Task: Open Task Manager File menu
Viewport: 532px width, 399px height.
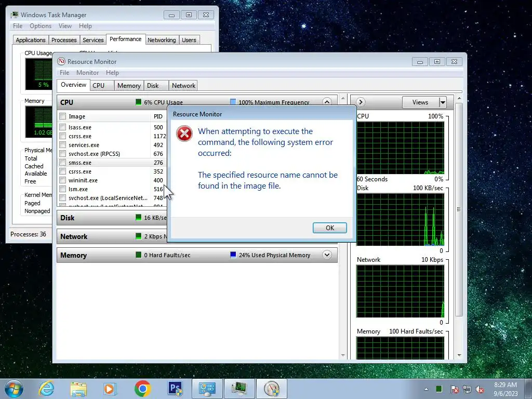Action: 18,26
